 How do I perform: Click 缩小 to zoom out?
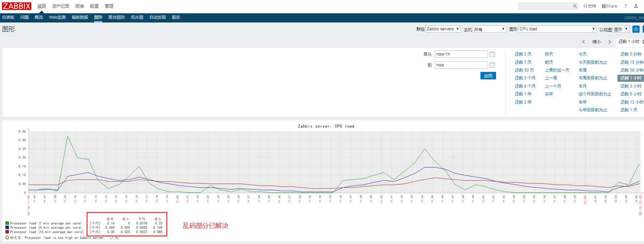click(x=597, y=42)
